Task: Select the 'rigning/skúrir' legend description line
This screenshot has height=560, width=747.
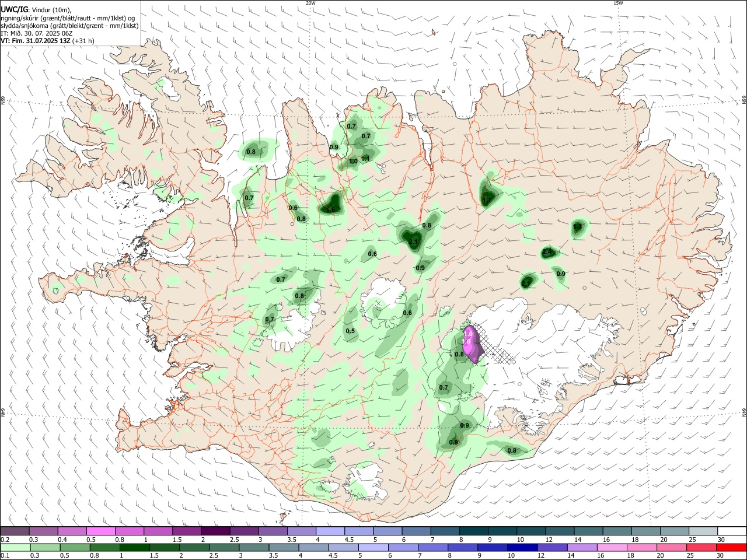Action: click(68, 17)
